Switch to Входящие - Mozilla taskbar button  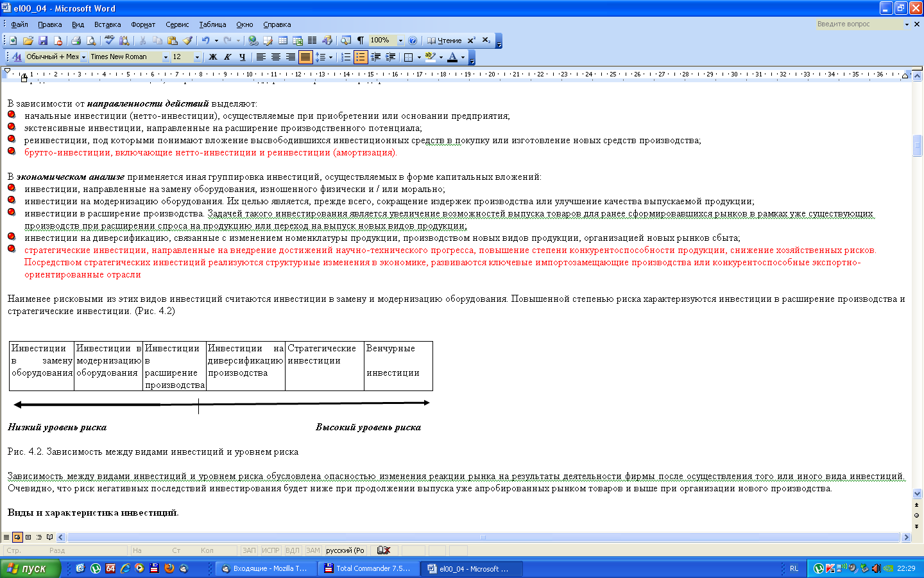[x=266, y=568]
